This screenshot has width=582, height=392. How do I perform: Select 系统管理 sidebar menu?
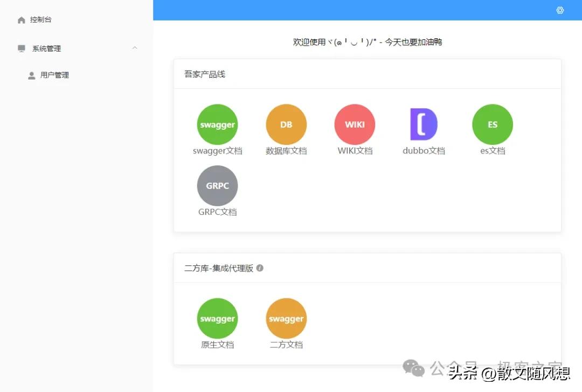point(46,48)
